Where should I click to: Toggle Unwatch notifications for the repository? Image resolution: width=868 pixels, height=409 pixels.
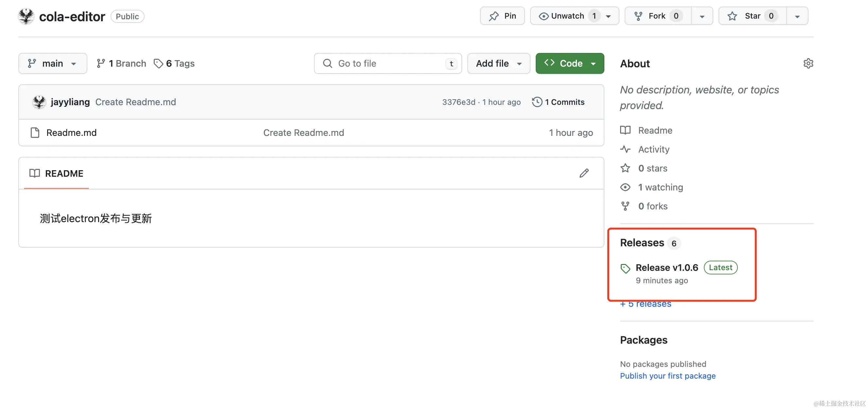567,16
